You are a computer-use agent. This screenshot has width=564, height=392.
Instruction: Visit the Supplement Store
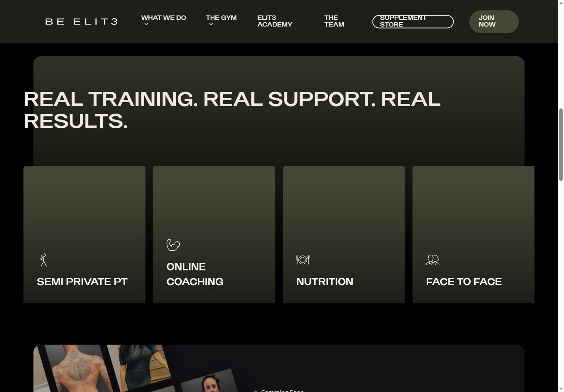pos(413,21)
